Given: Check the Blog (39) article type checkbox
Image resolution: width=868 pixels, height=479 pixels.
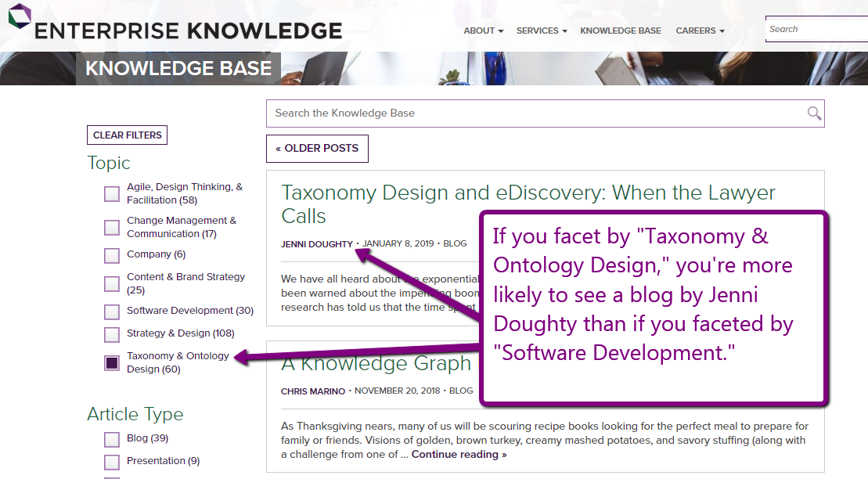Looking at the screenshot, I should pyautogui.click(x=112, y=440).
